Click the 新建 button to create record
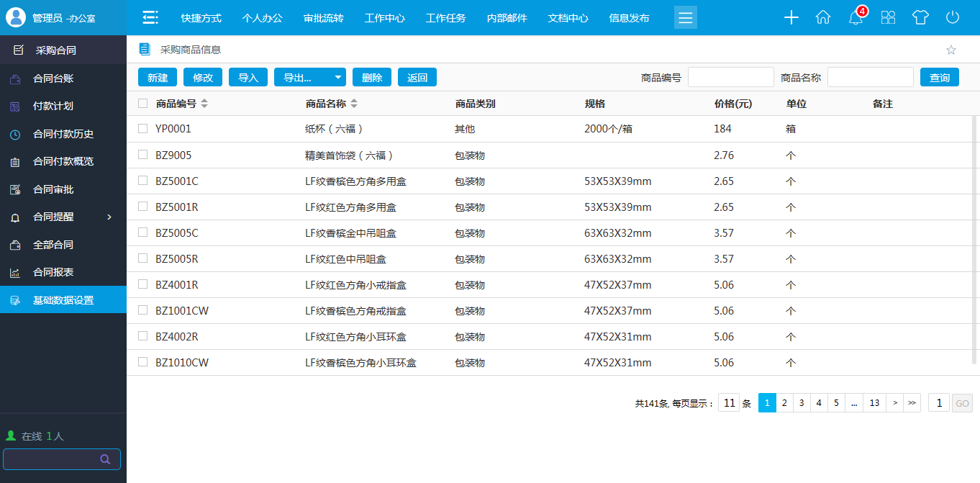Screen dimensions: 980x483 tap(157, 76)
